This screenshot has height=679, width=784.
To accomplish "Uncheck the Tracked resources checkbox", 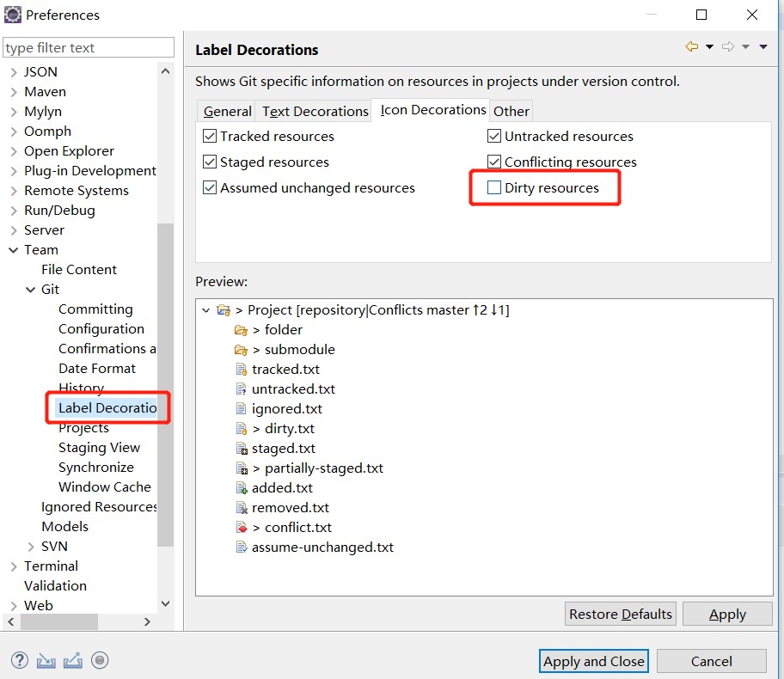I will point(210,136).
